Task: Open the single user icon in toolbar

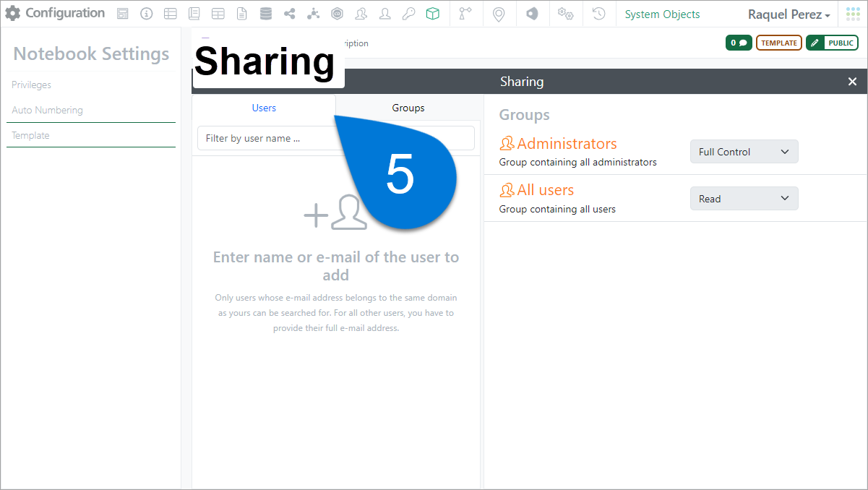Action: (x=385, y=14)
